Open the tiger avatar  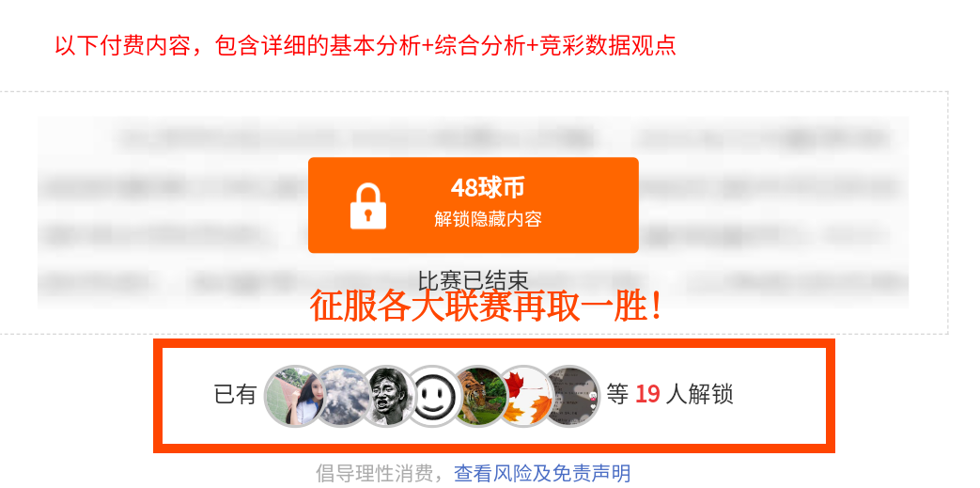tap(481, 396)
